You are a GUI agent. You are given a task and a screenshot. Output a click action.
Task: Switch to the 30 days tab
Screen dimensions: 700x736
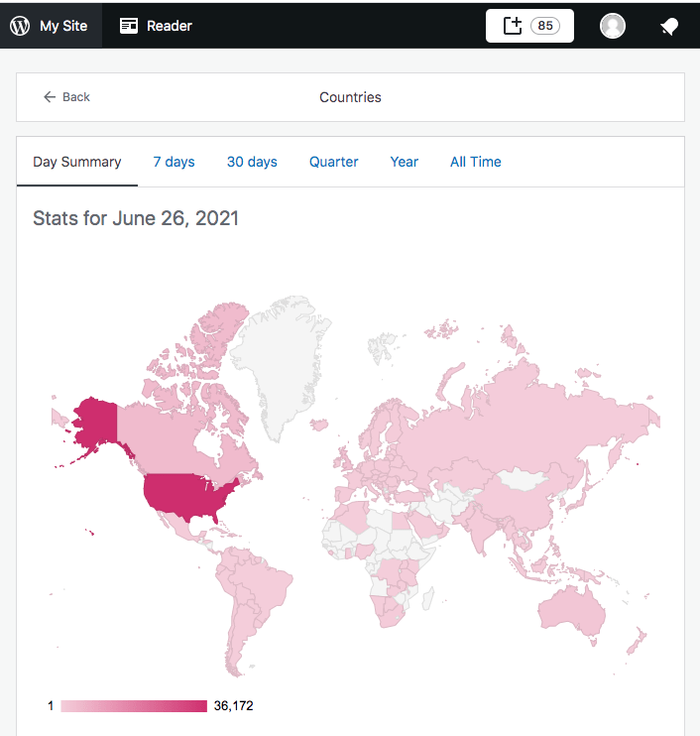click(252, 162)
